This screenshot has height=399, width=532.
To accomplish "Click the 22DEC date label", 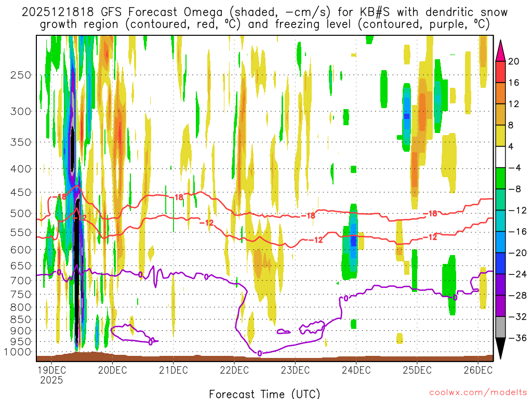I will click(x=234, y=370).
